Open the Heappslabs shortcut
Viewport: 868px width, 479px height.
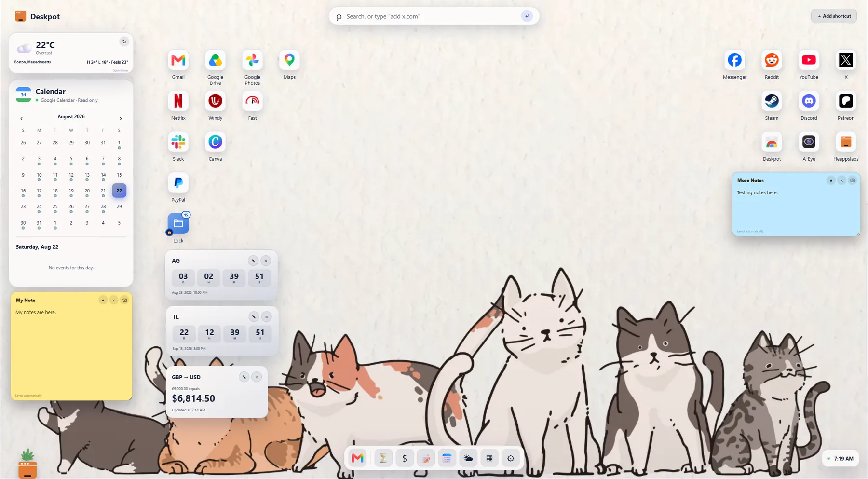(846, 142)
